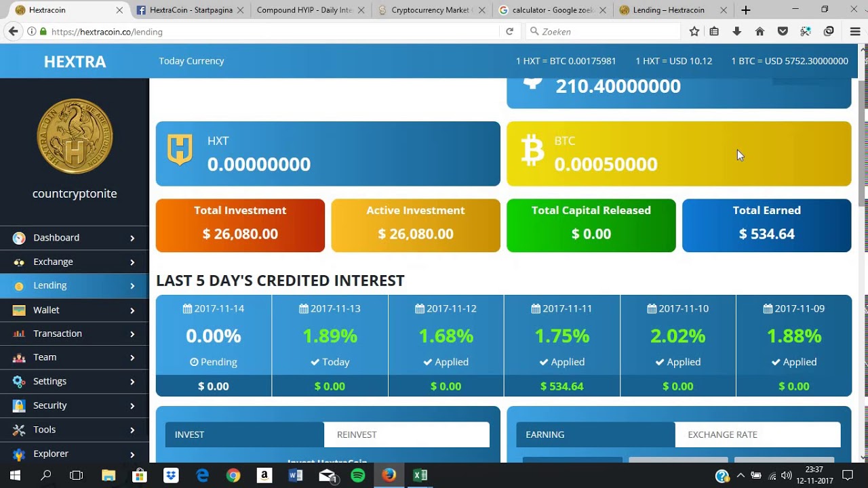The image size is (868, 488).
Task: Expand the Dashboard menu chevron
Action: point(132,238)
